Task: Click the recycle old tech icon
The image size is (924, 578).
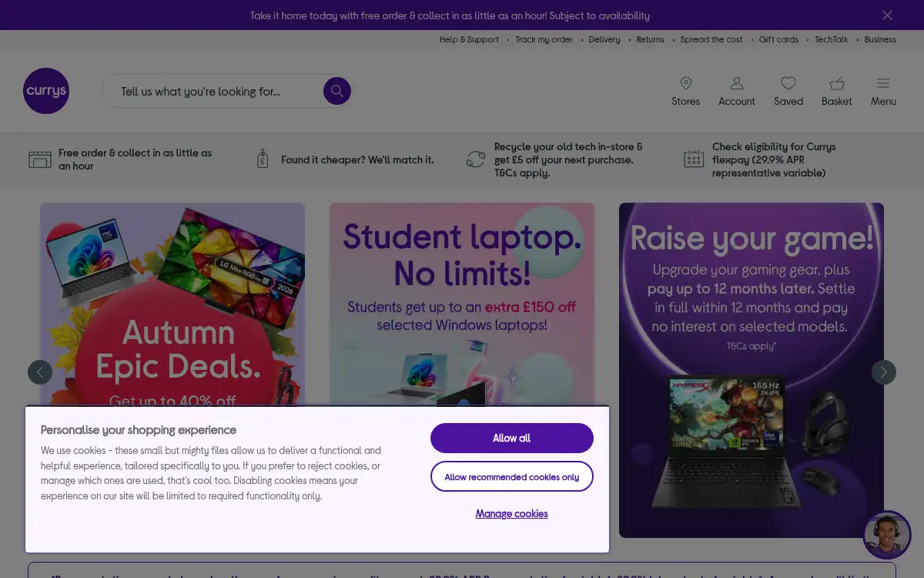Action: 476,160
